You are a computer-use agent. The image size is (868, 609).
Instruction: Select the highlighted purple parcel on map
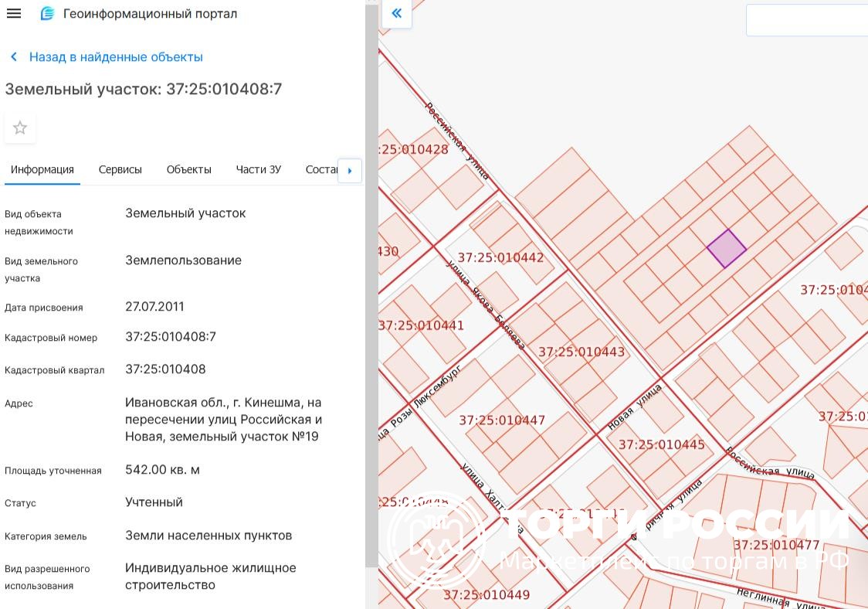pyautogui.click(x=727, y=249)
